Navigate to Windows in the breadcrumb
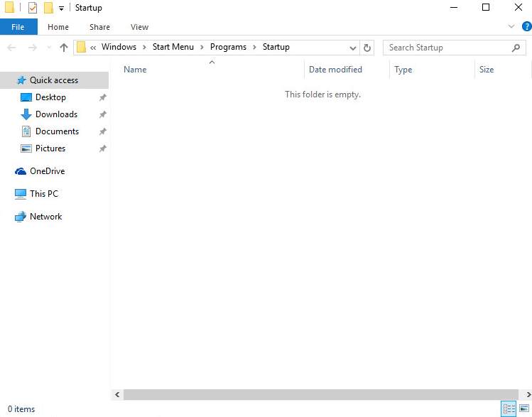The width and height of the screenshot is (532, 417). coord(119,47)
